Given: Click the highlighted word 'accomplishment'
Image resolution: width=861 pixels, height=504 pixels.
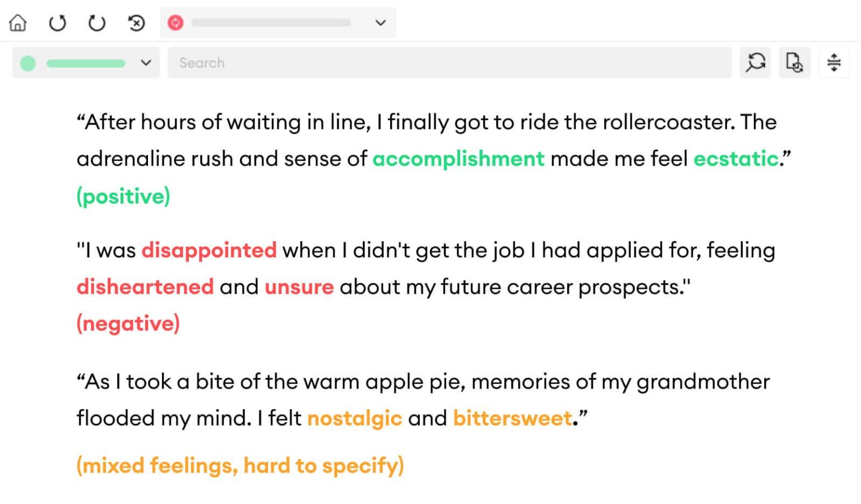Looking at the screenshot, I should pos(459,159).
